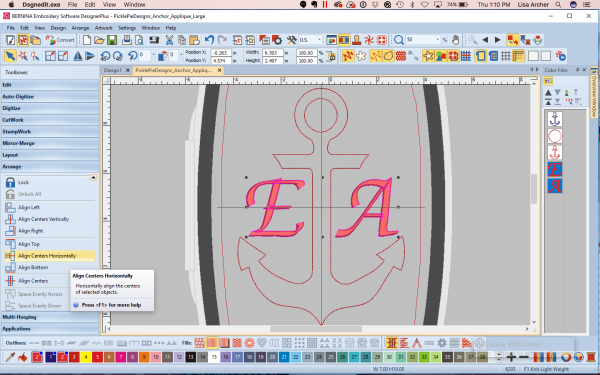Image resolution: width=600 pixels, height=375 pixels.
Task: Click Align Centers in Arrange toolbox
Action: [x=27, y=281]
